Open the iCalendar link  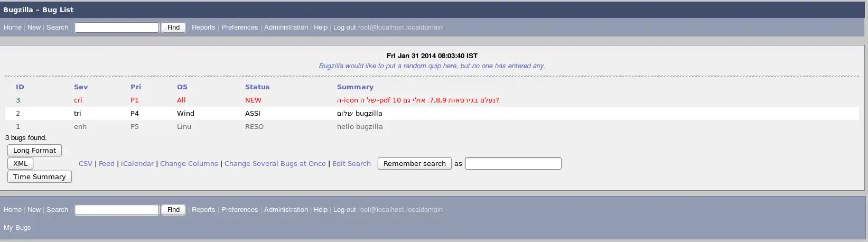[x=137, y=164]
